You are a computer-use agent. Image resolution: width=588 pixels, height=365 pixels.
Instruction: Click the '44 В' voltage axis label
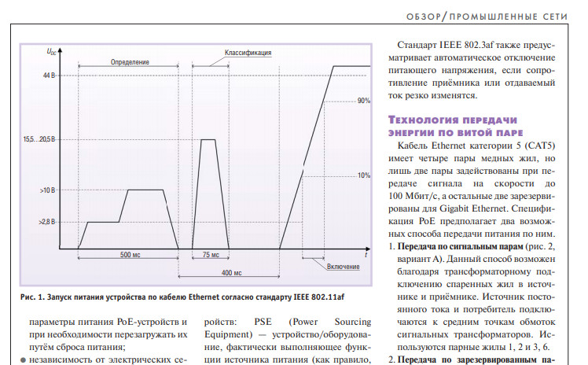pyautogui.click(x=49, y=76)
